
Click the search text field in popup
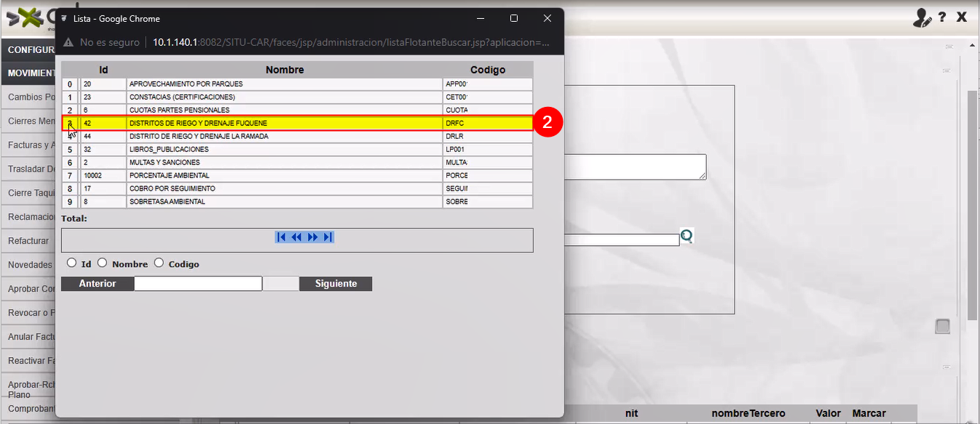point(198,284)
